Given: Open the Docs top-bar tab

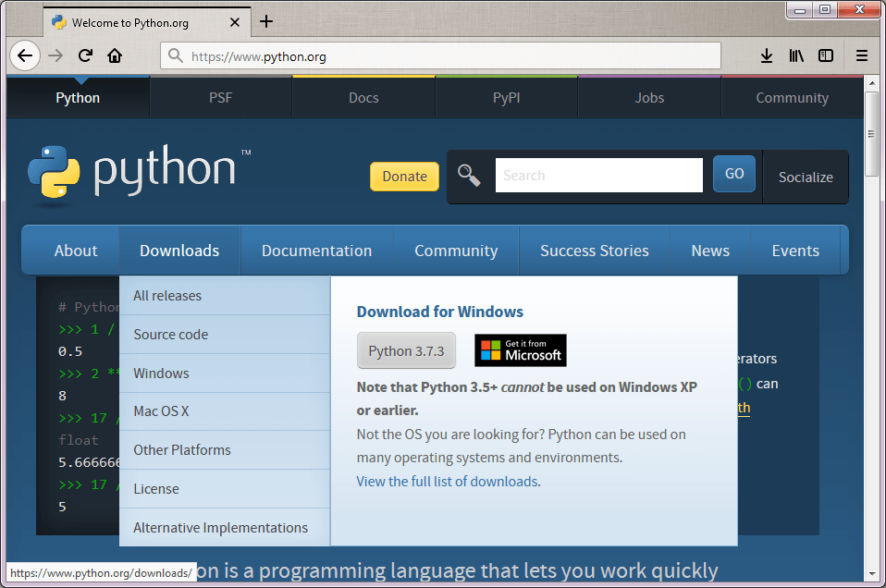Looking at the screenshot, I should coord(363,98).
